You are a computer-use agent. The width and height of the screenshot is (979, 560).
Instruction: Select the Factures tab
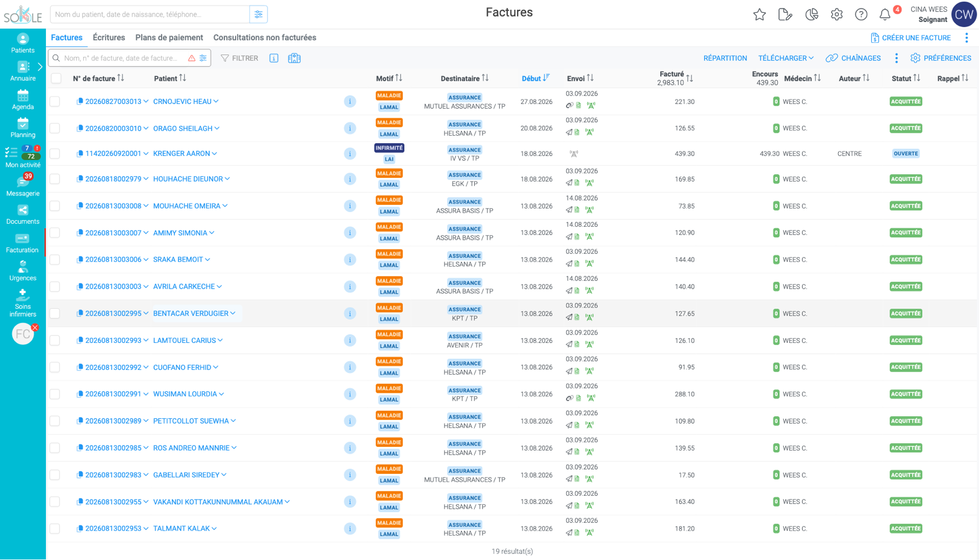tap(67, 38)
